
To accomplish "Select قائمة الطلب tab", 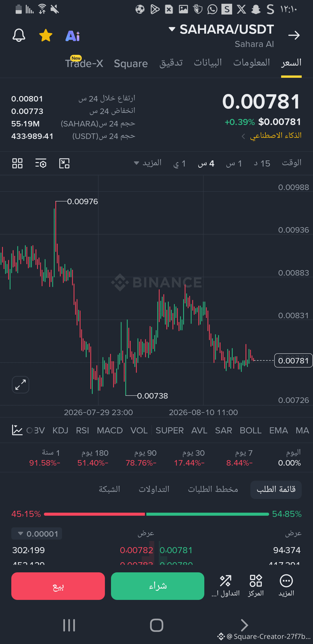I will pos(276,490).
